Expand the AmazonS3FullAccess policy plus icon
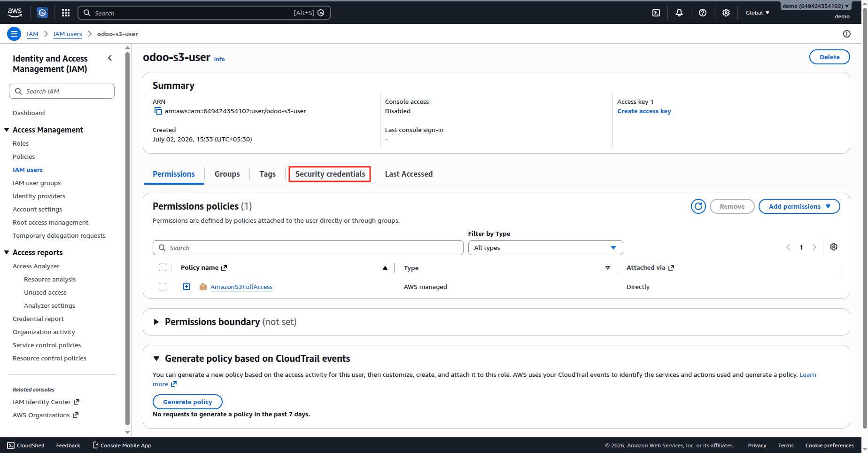This screenshot has width=868, height=453. [186, 287]
